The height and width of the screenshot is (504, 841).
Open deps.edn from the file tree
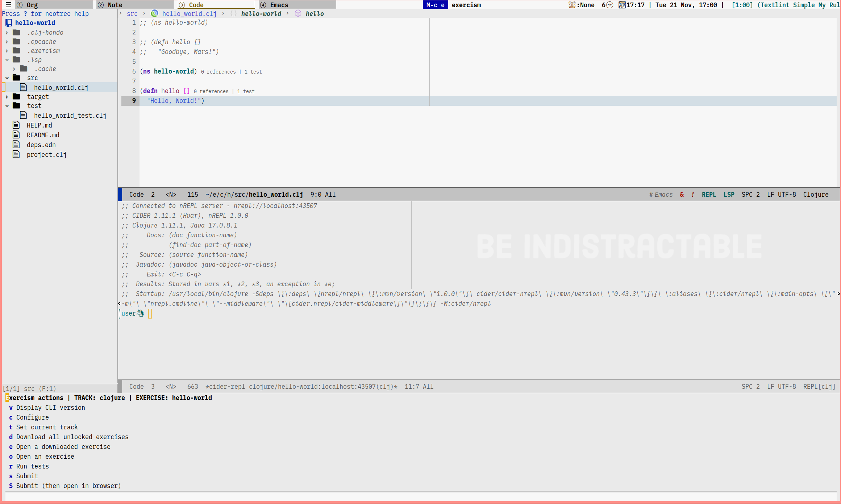[x=41, y=145]
